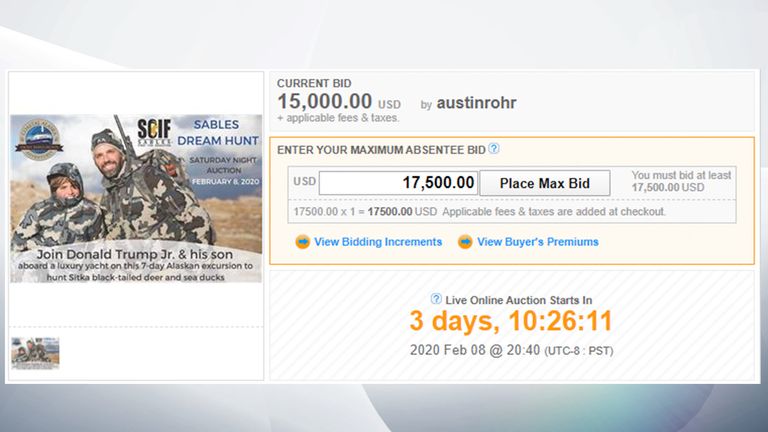768x432 pixels.
Task: Click the orange 3 days countdown timer
Action: (511, 321)
